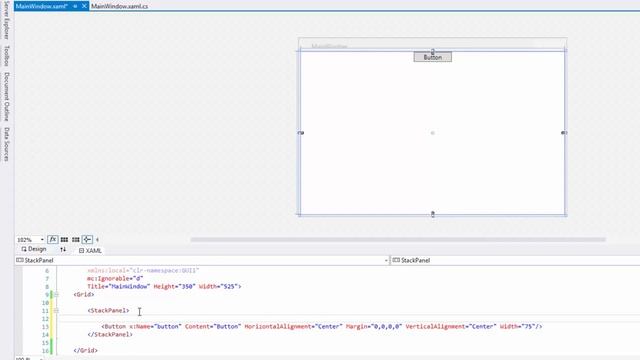This screenshot has width=640, height=360.
Task: Switch to the Design pane tab
Action: [34, 249]
